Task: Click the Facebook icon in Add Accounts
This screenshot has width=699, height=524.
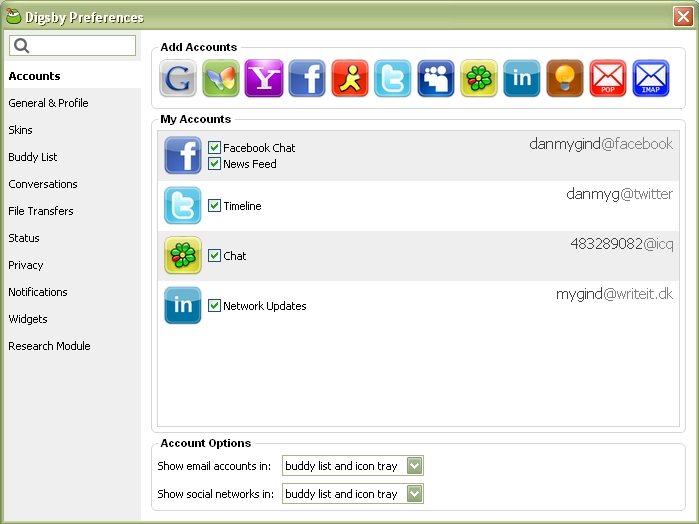Action: pyautogui.click(x=307, y=78)
